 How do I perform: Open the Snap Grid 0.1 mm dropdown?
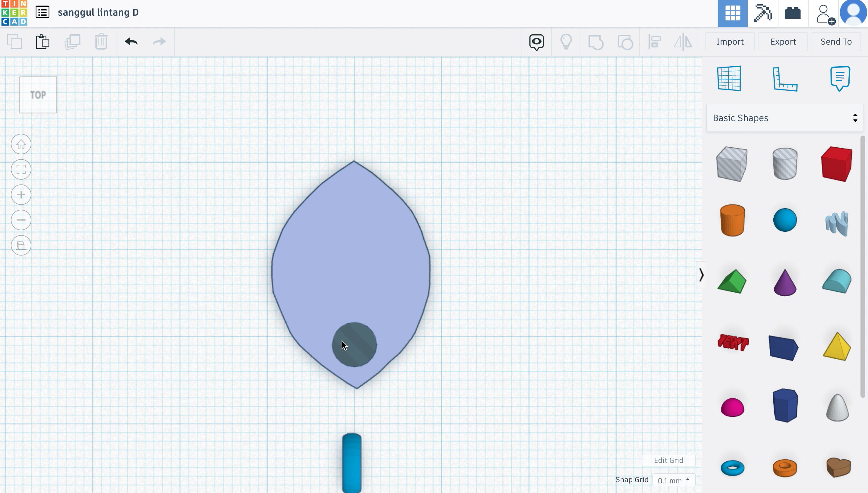point(673,480)
